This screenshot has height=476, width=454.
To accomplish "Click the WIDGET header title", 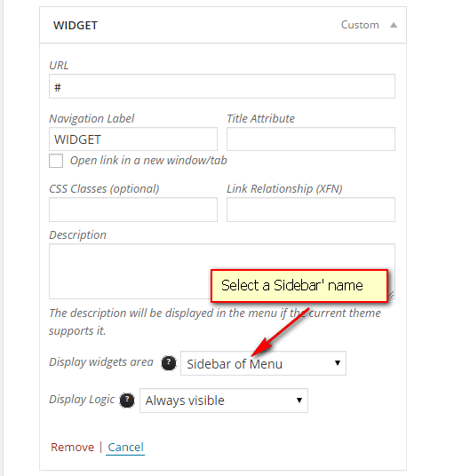I will [x=76, y=25].
